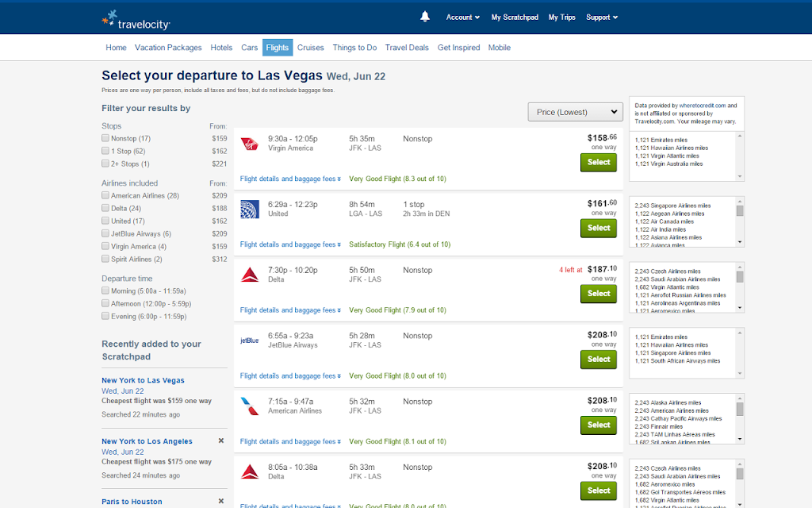This screenshot has width=812, height=508.
Task: Expand flight details for United flight
Action: [x=290, y=244]
